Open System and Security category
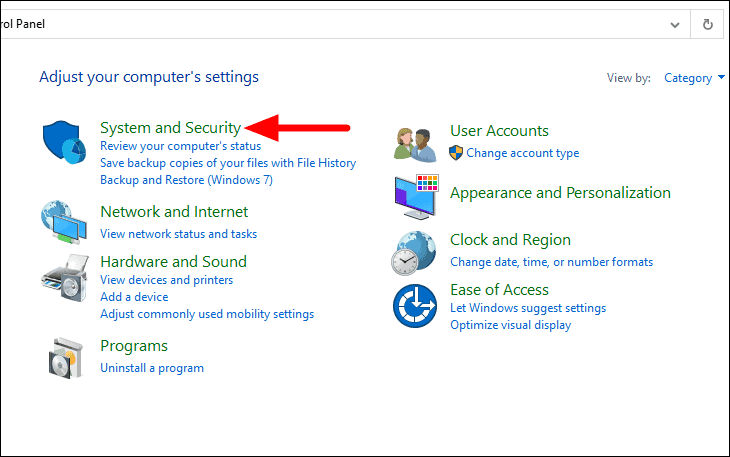 click(x=170, y=128)
